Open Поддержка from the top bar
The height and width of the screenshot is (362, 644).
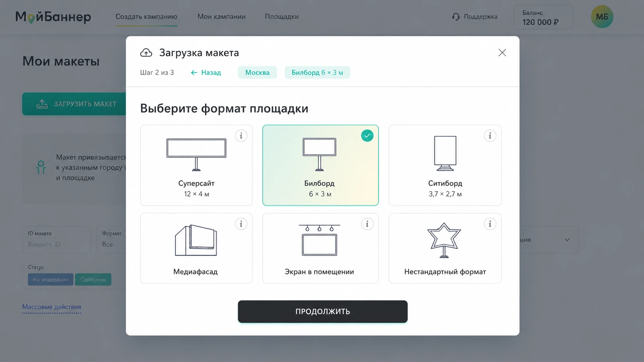[x=475, y=17]
